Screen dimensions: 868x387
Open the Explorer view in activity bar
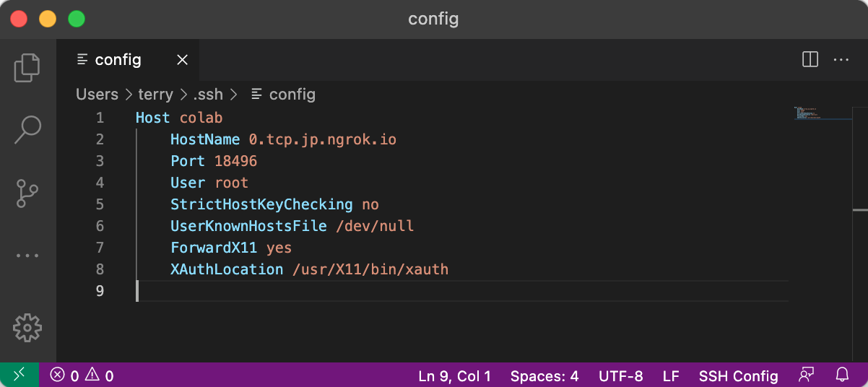27,67
